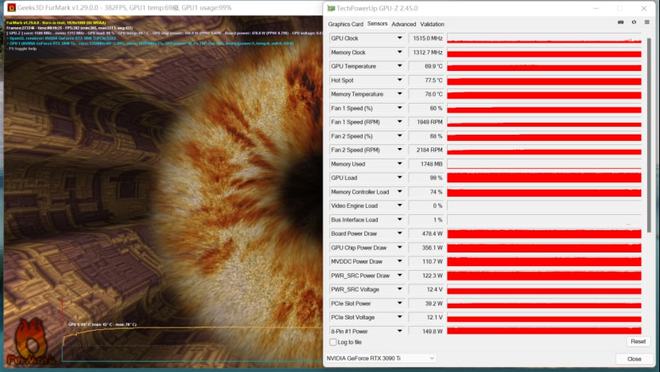The width and height of the screenshot is (660, 372).
Task: Expand the Fan 2 Speed (RPM) dropdown
Action: [399, 150]
